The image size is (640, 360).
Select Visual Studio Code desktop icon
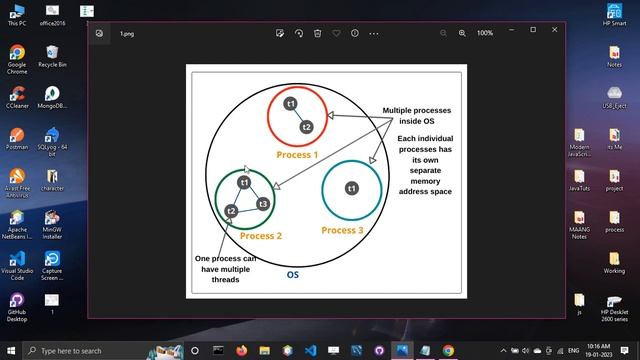click(x=17, y=266)
